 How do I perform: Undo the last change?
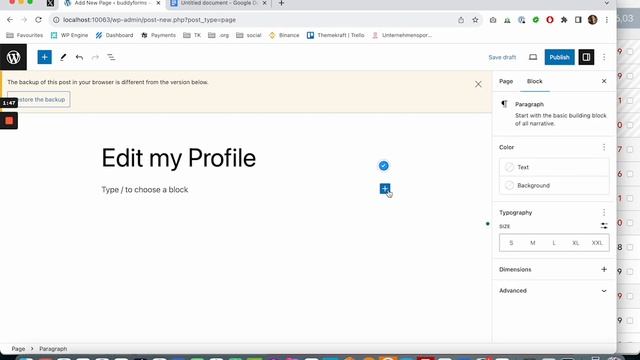79,57
